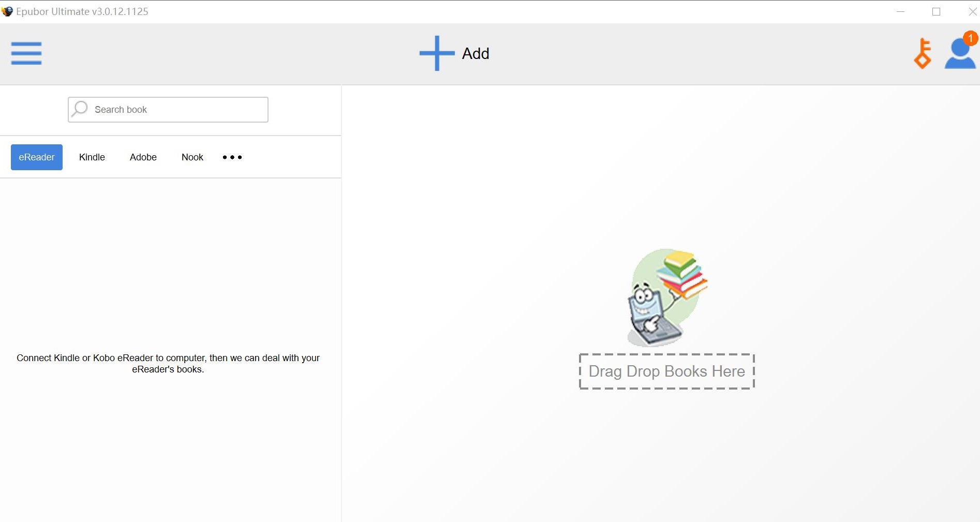Open the user account icon
This screenshot has width=980, height=522.
(960, 54)
